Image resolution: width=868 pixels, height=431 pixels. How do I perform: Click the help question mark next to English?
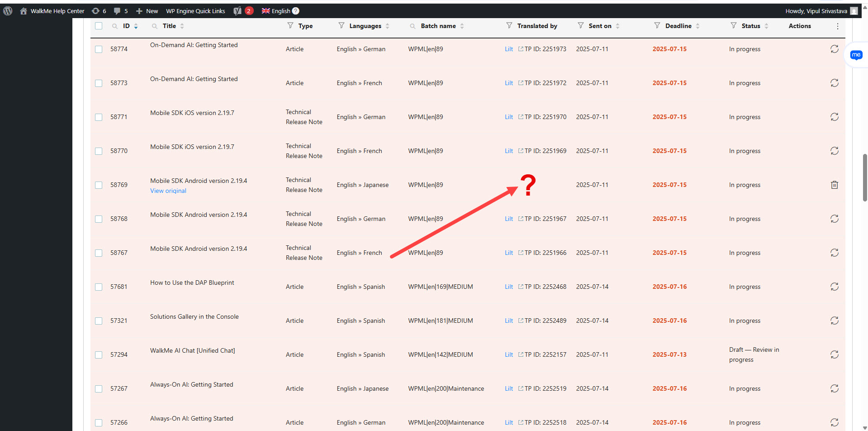tap(296, 11)
